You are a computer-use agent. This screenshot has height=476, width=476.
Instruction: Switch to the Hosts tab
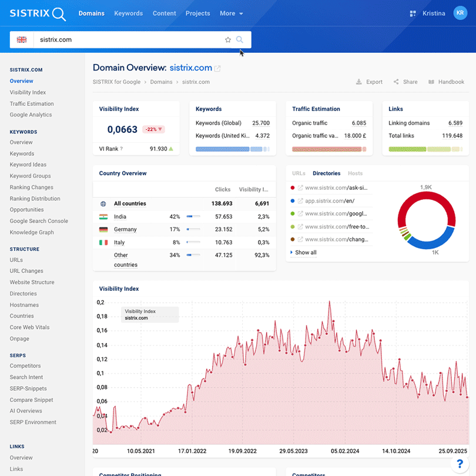click(355, 173)
